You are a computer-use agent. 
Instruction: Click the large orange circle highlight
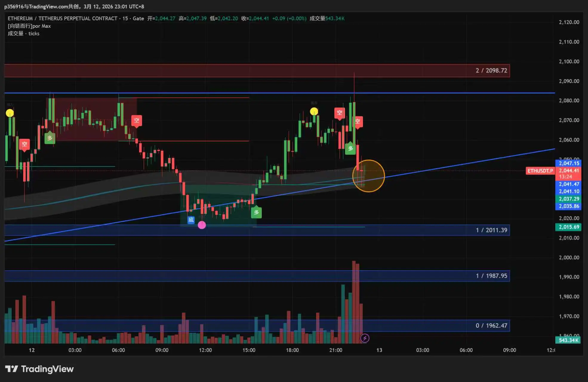(x=369, y=176)
